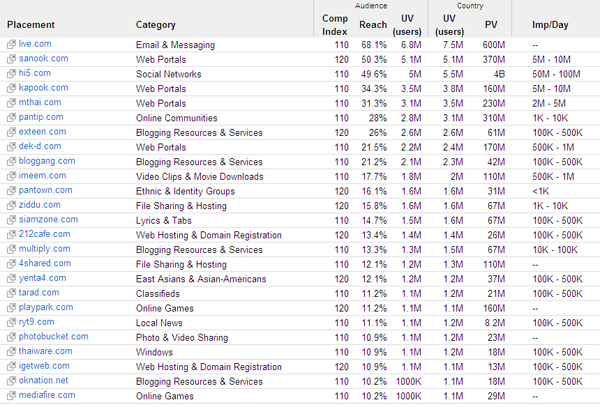
Task: Open the popup icon next to dek-d.com
Action: click(11, 147)
